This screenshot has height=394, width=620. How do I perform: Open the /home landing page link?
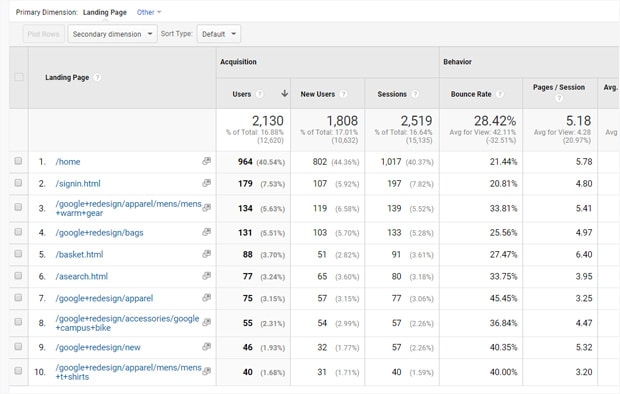click(68, 162)
